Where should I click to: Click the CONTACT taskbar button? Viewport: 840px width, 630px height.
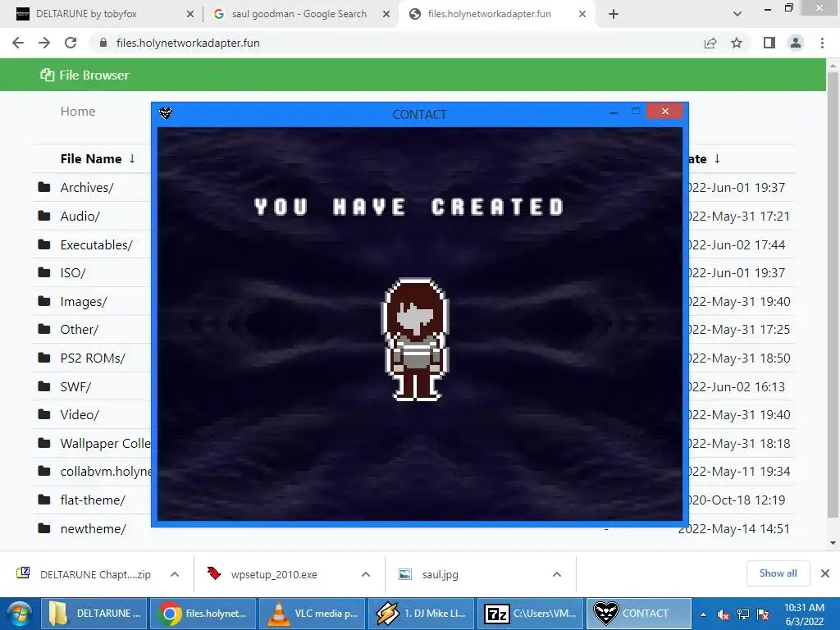pos(638,614)
